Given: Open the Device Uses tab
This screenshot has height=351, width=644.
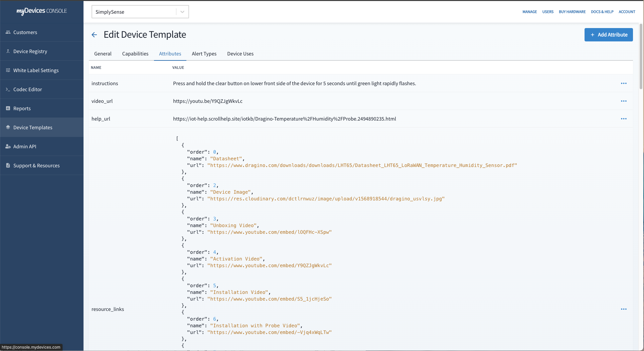Looking at the screenshot, I should pyautogui.click(x=240, y=54).
